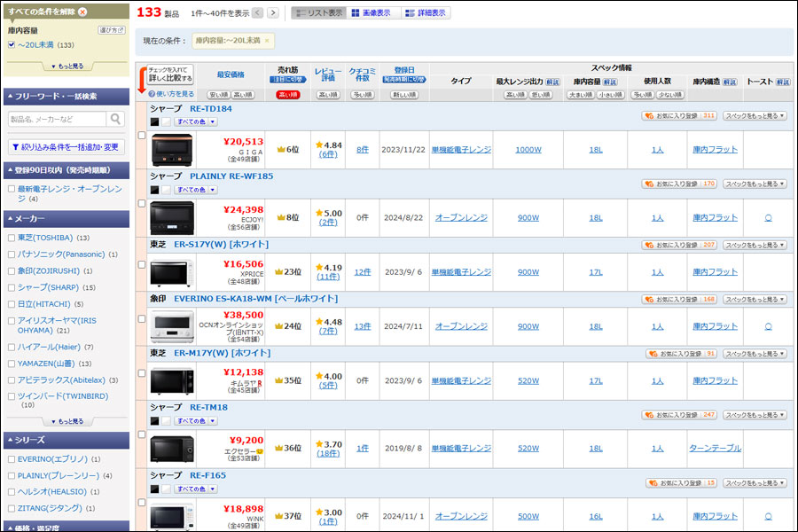The height and width of the screenshot is (532, 798).
Task: Check the パナソニック(Panasonic) maker filter
Action: click(12, 254)
